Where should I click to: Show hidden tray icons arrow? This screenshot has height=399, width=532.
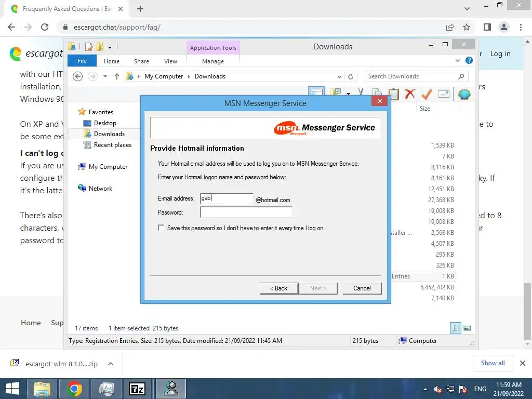(425, 389)
